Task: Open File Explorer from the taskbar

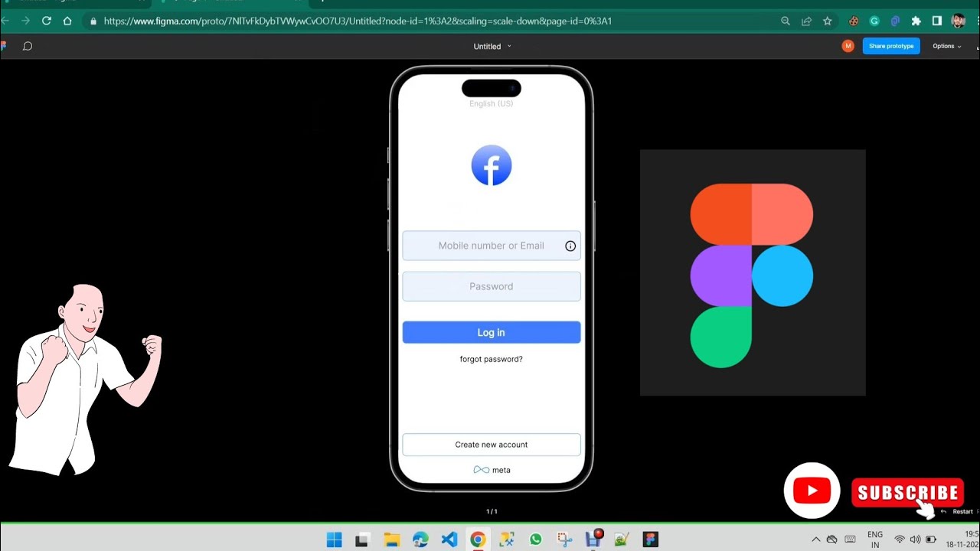Action: [391, 540]
